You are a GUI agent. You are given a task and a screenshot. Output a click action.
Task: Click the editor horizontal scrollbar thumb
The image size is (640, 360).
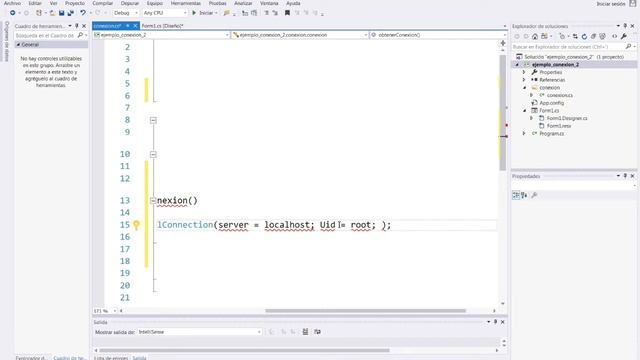(365, 311)
